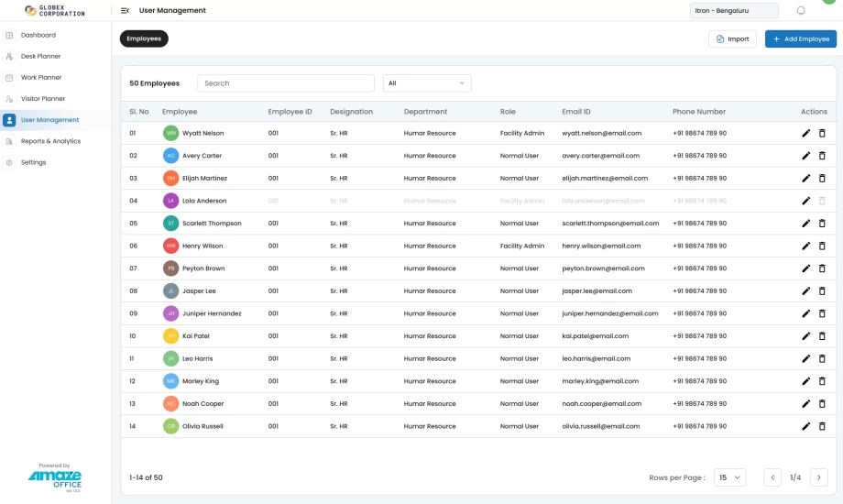Edit Wyatt Nelson using the pencil icon
This screenshot has height=504, width=843.
click(x=806, y=133)
